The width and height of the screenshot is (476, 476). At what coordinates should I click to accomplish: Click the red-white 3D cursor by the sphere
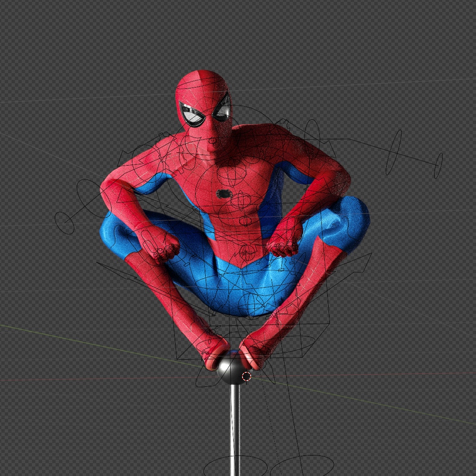click(x=246, y=377)
